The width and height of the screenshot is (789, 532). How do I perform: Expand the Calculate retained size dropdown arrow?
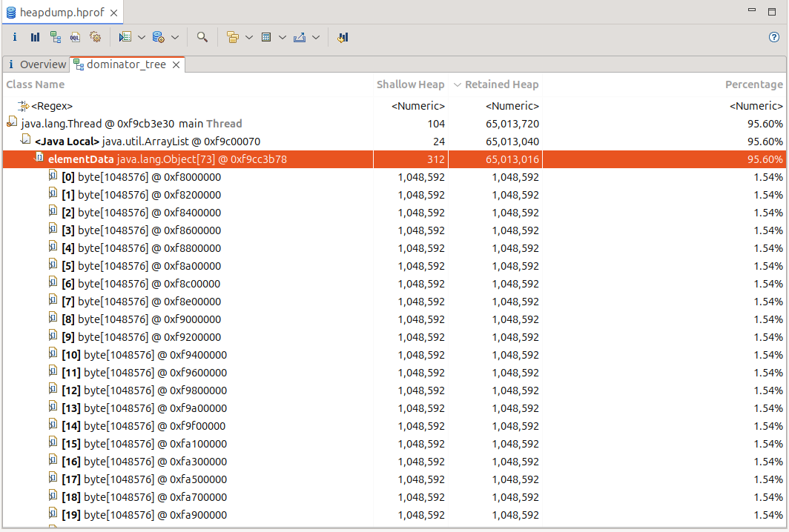pyautogui.click(x=283, y=37)
